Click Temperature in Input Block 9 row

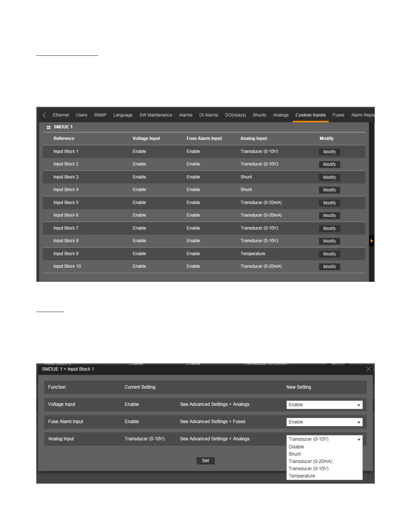coord(253,254)
